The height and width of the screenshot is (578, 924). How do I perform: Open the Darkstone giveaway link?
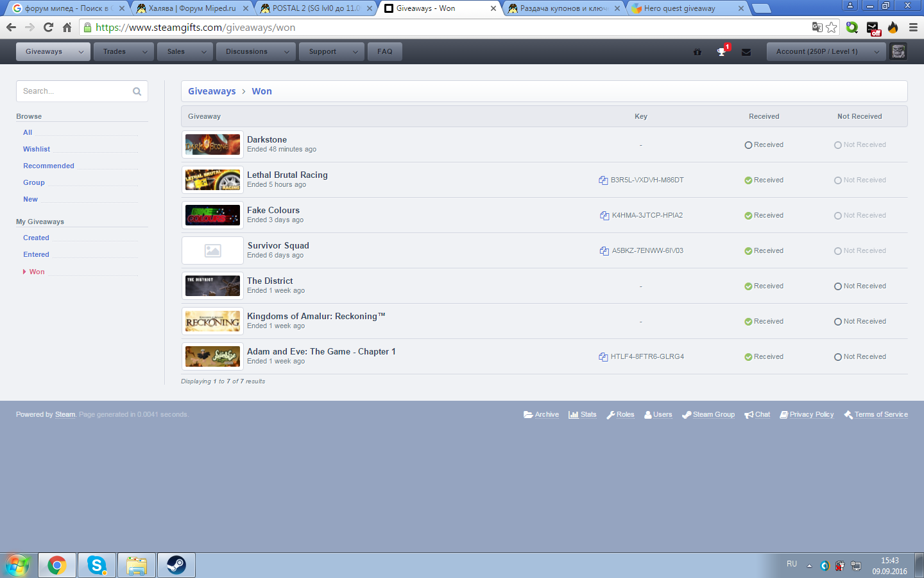pyautogui.click(x=267, y=139)
